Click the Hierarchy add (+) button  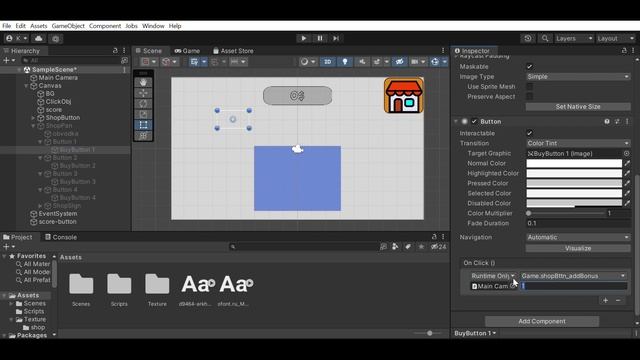[x=6, y=60]
